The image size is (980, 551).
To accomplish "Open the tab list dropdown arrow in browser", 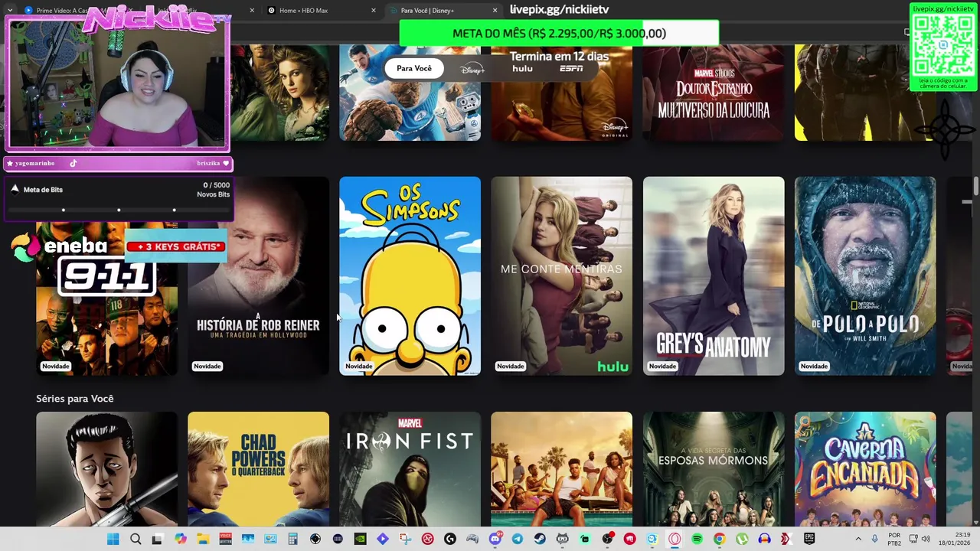I will point(9,10).
